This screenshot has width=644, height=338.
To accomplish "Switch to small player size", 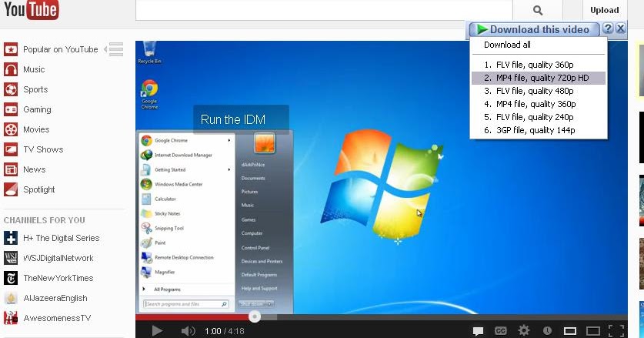I will coord(570,330).
